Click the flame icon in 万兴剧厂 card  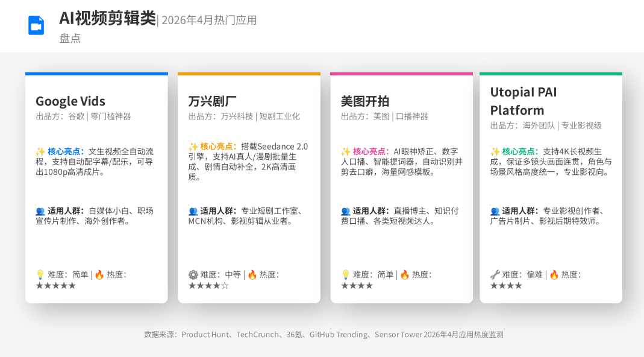tap(252, 274)
